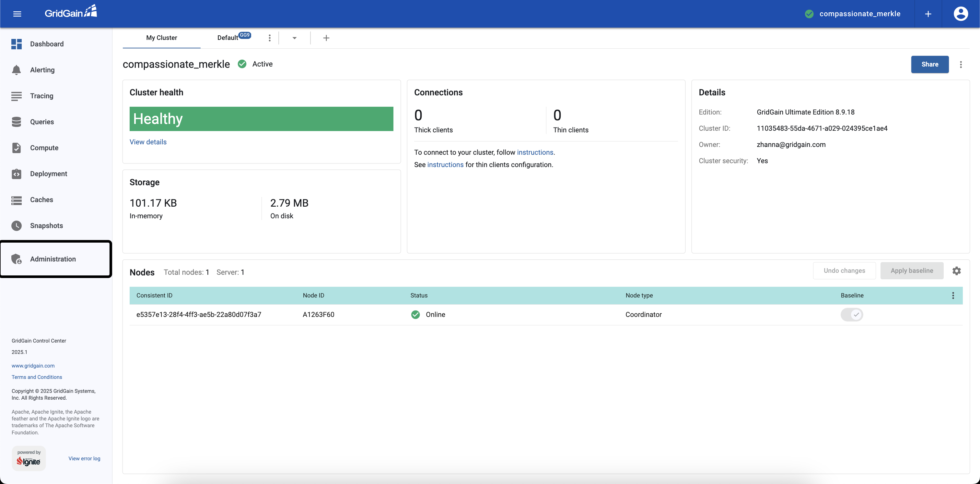Open the Queries sidebar item
The width and height of the screenshot is (980, 484).
[x=56, y=121]
